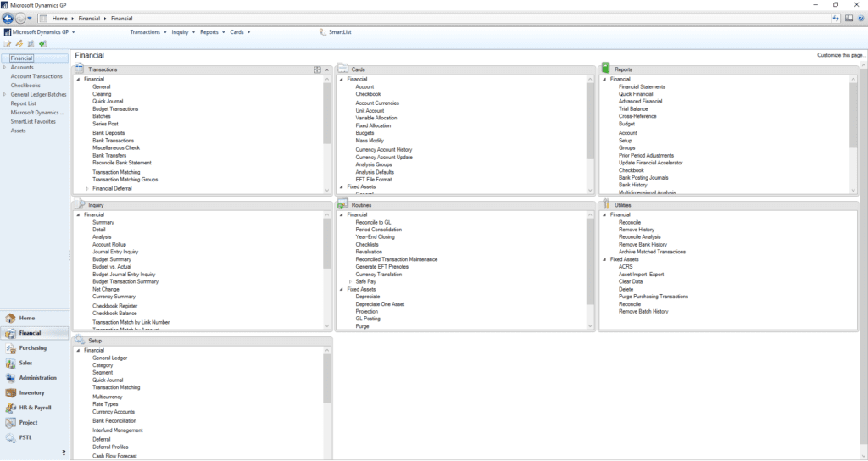868x461 pixels.
Task: Open the blue Help icon
Action: coord(861,19)
